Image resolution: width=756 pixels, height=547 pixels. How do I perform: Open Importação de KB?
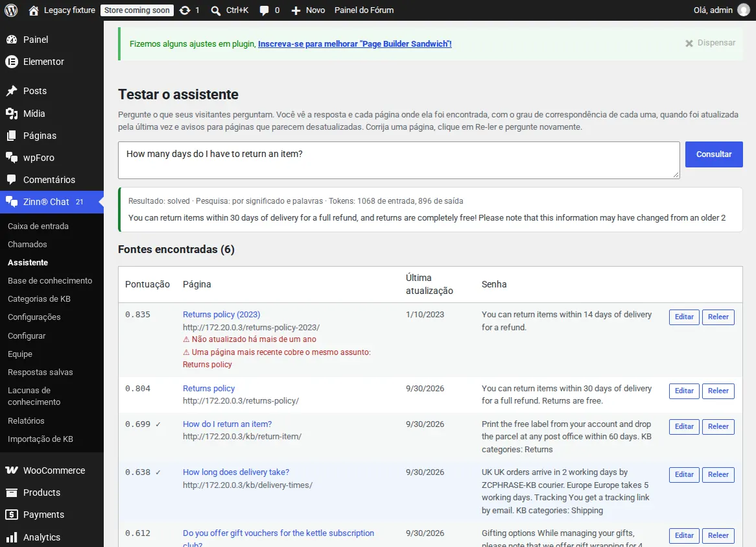pos(40,439)
